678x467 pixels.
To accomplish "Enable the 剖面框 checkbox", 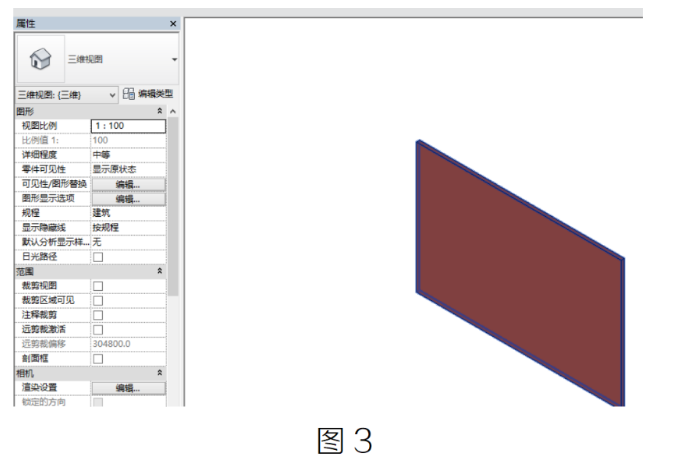I will pos(98,359).
